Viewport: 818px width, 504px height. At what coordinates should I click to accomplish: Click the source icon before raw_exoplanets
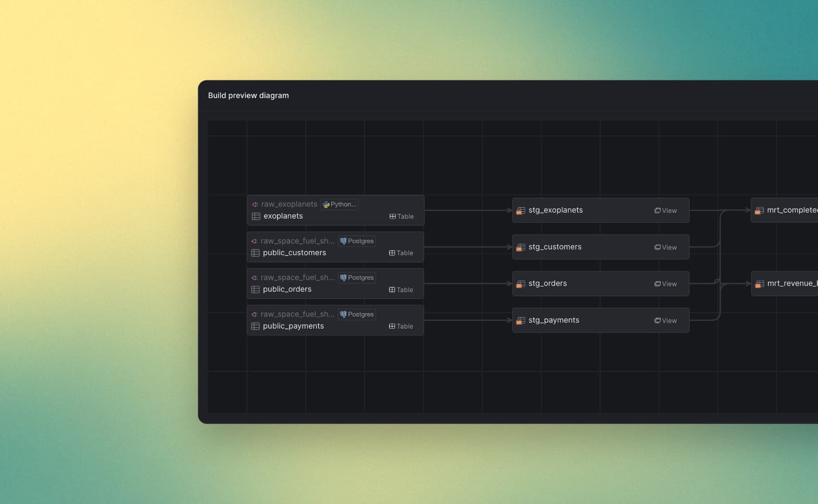255,205
